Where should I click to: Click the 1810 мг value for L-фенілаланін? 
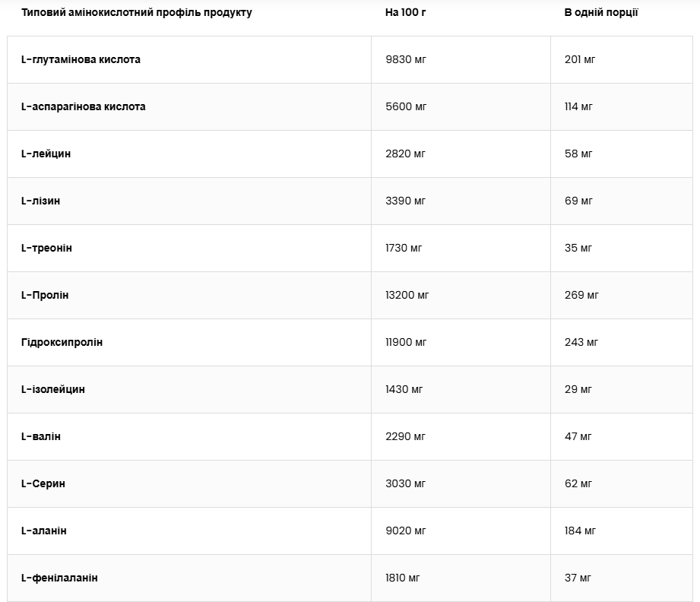coord(403,578)
